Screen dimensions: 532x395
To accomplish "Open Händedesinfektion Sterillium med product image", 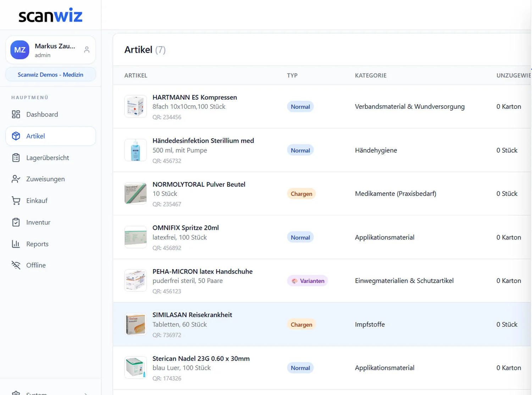I will click(x=135, y=150).
